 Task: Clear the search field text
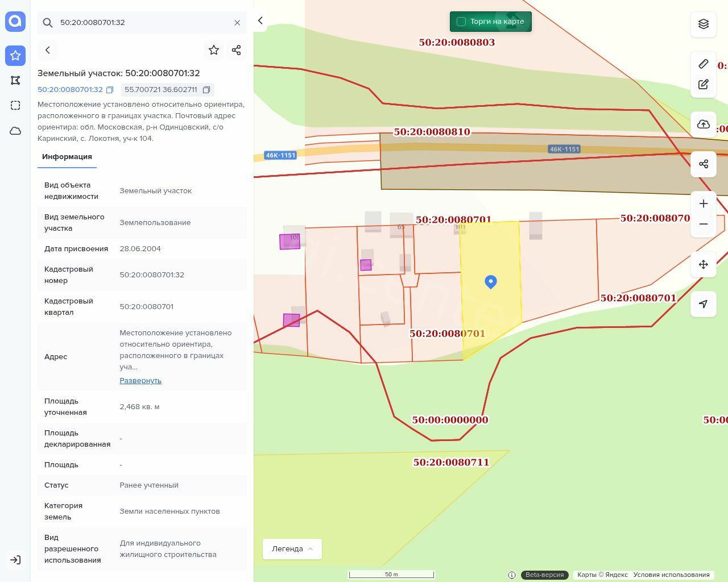(237, 23)
